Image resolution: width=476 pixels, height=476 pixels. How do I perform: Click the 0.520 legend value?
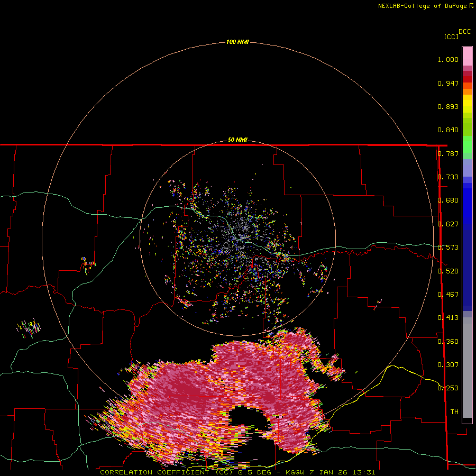[x=448, y=271]
